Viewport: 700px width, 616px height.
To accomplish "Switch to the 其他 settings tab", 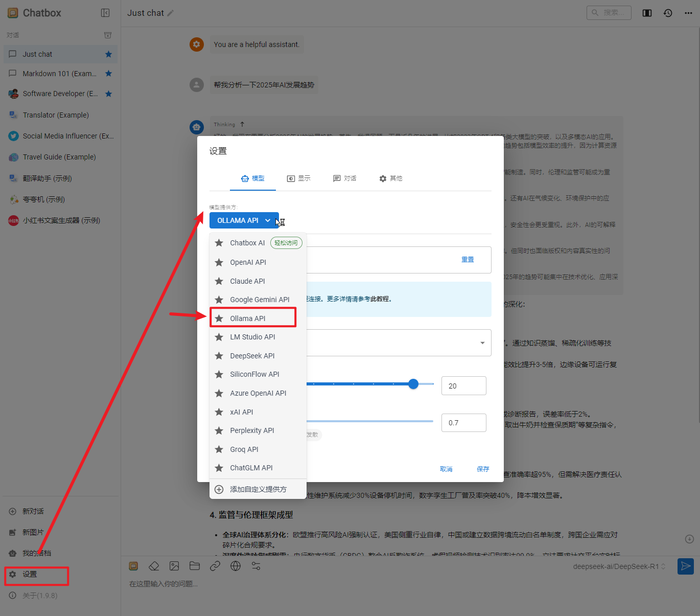I will coord(391,178).
